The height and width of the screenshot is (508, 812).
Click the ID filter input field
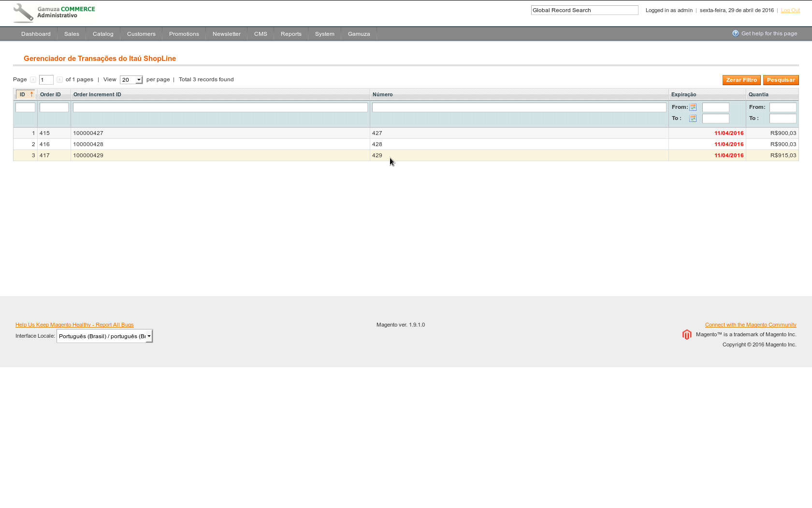pos(25,107)
